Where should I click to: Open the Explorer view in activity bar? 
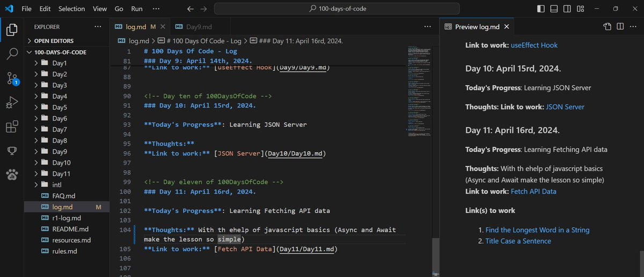point(12,29)
